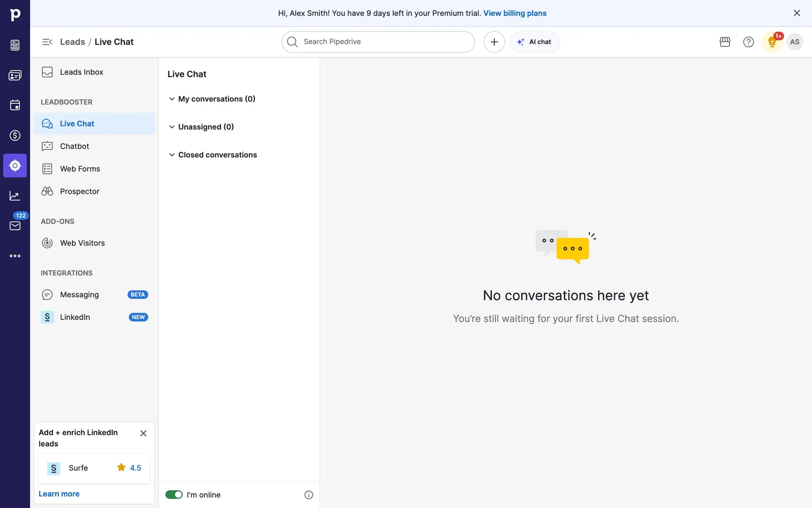Expand Closed conversations section
This screenshot has height=508, width=812.
pos(172,155)
